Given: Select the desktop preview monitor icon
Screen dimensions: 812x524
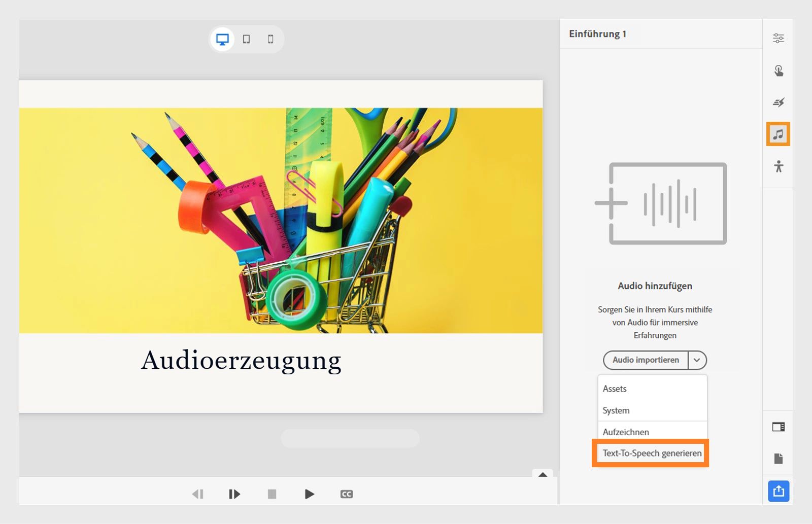Looking at the screenshot, I should coord(223,39).
